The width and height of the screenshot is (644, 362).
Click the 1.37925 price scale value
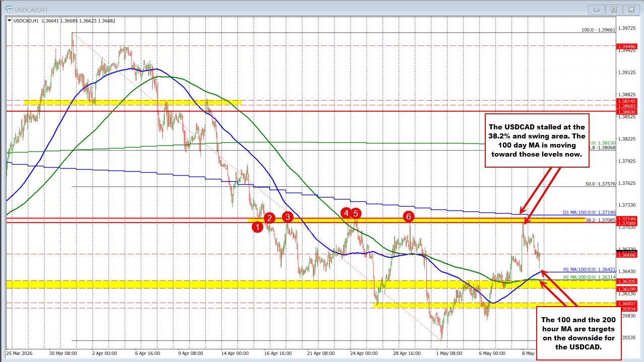pos(628,161)
